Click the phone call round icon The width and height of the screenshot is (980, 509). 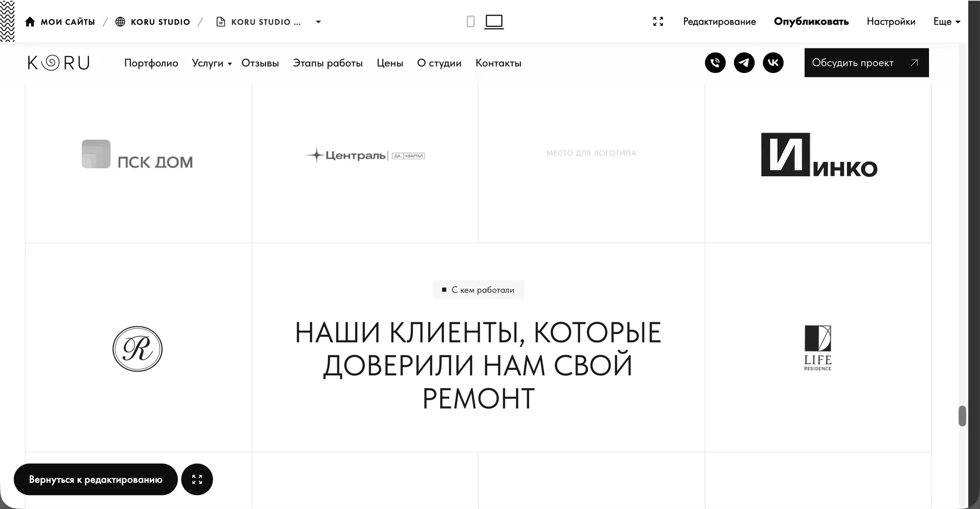point(715,63)
